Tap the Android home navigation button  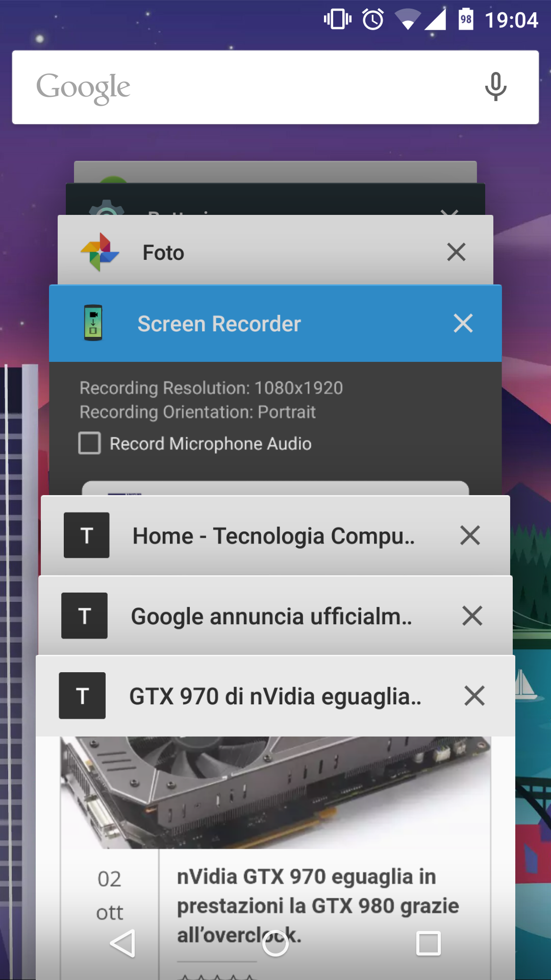click(x=275, y=943)
